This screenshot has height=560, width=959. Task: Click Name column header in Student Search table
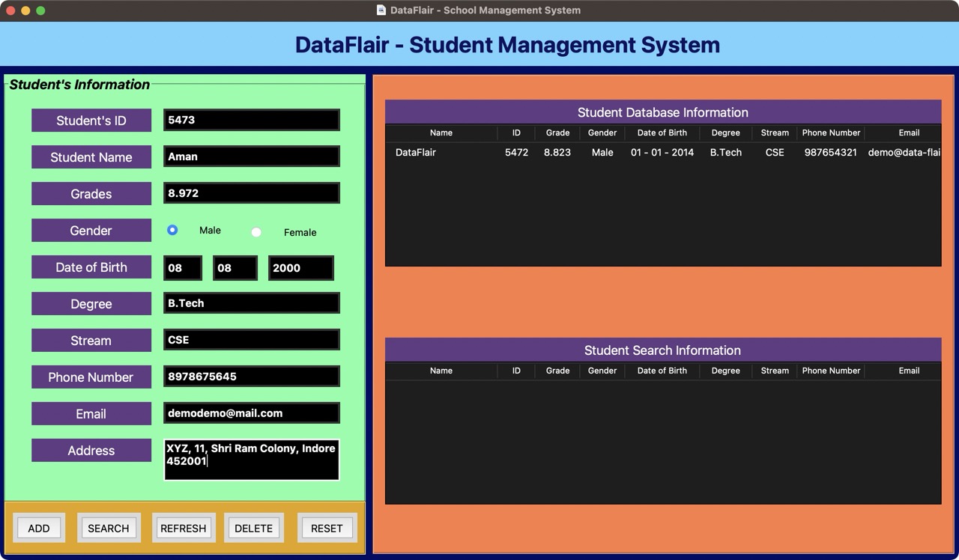coord(441,371)
